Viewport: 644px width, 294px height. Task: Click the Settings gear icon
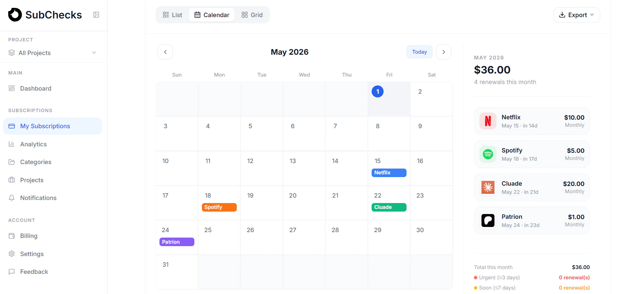click(x=12, y=254)
